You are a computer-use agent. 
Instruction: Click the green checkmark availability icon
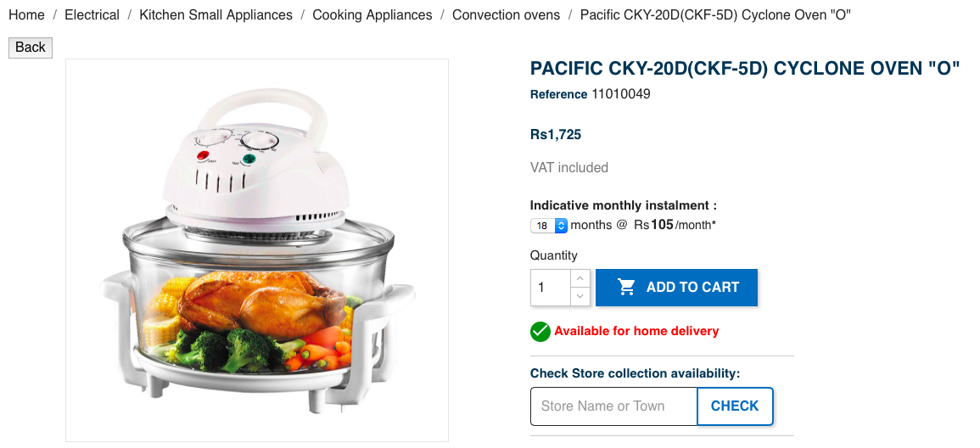pos(540,332)
